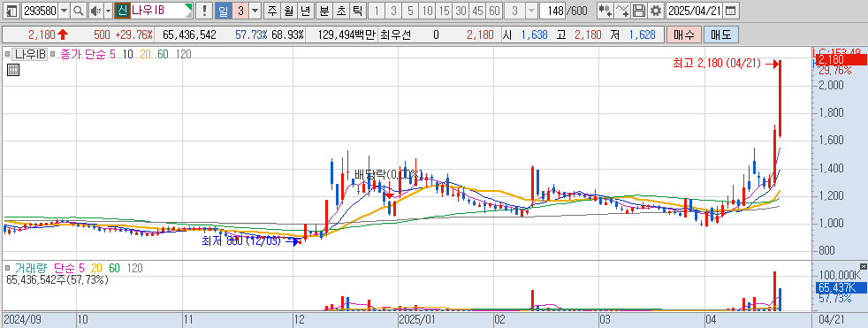Select 분 minute chart period
The width and height of the screenshot is (868, 328).
click(324, 10)
